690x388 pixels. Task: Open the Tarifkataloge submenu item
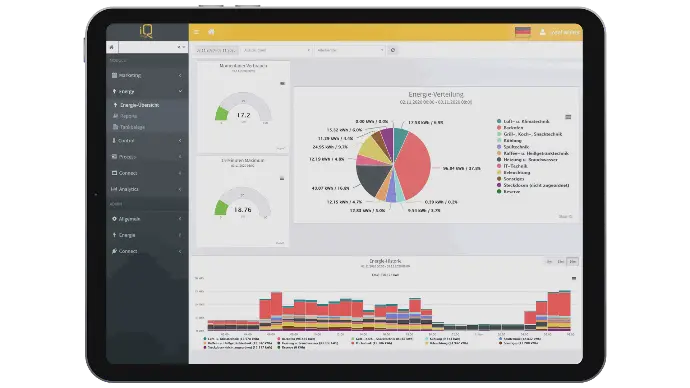(132, 127)
